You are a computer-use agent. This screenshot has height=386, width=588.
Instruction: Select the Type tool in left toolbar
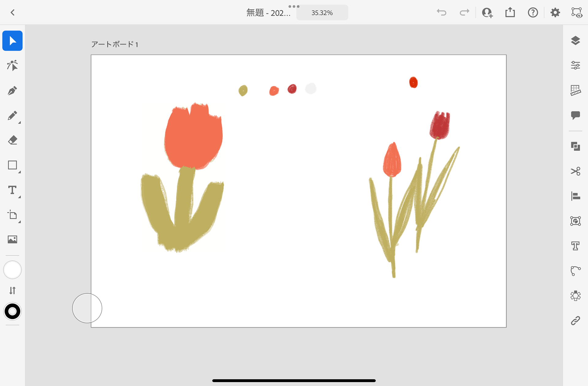pos(13,190)
